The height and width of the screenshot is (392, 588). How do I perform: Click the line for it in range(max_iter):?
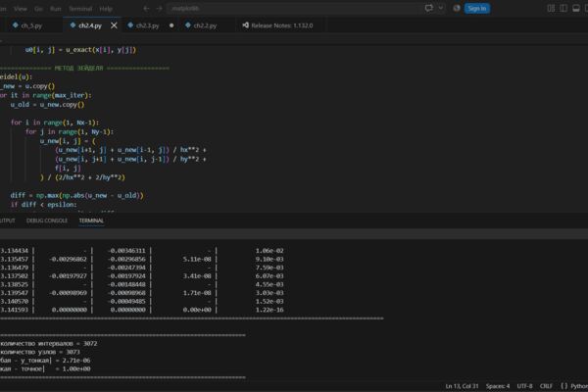click(x=45, y=95)
